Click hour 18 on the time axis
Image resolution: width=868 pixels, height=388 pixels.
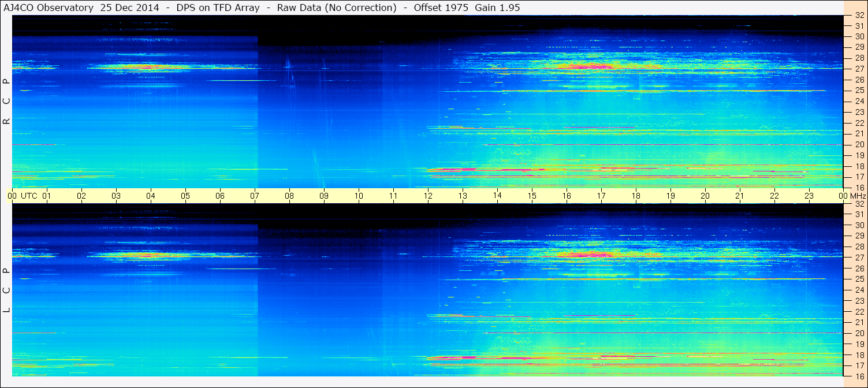(636, 196)
